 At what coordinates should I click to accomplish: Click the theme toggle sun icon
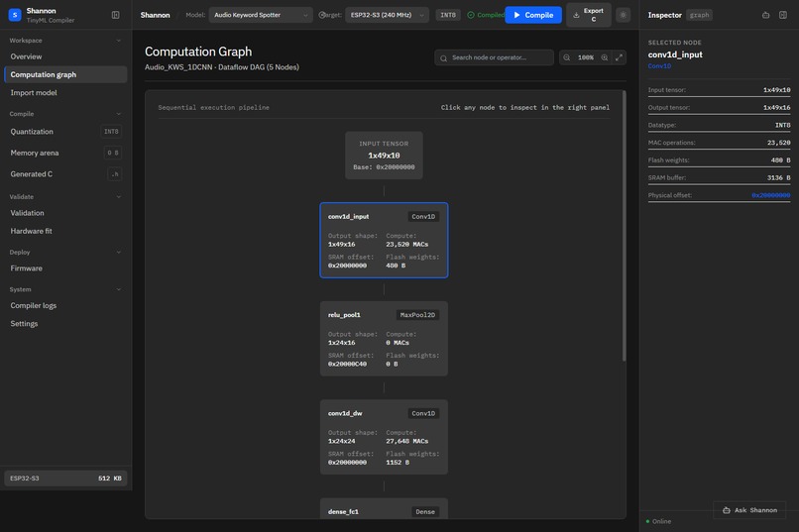coord(623,15)
